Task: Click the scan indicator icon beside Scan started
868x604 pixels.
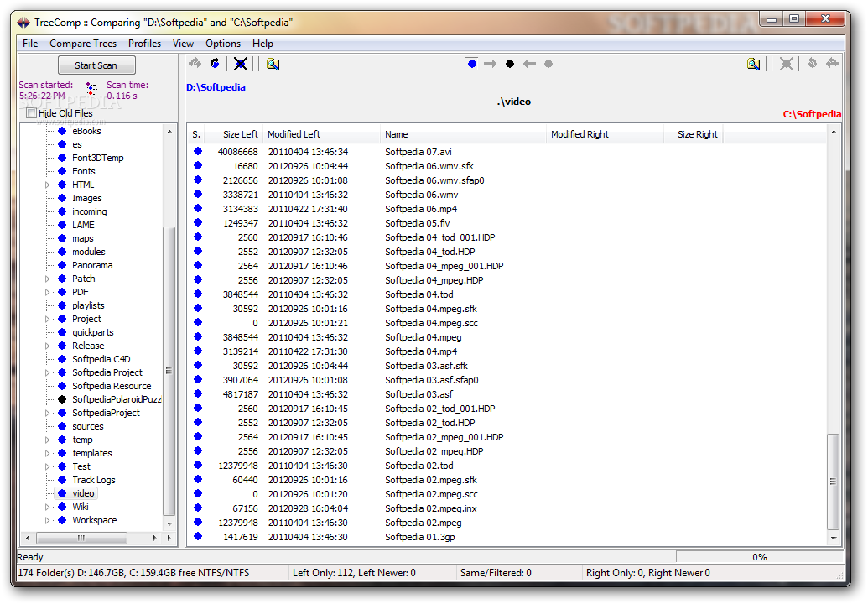Action: [91, 89]
